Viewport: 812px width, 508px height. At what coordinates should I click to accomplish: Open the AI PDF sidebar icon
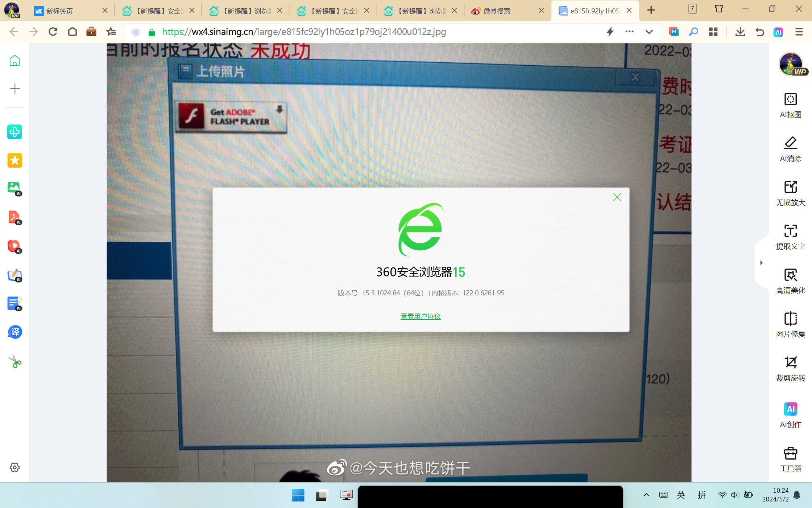coord(14,218)
